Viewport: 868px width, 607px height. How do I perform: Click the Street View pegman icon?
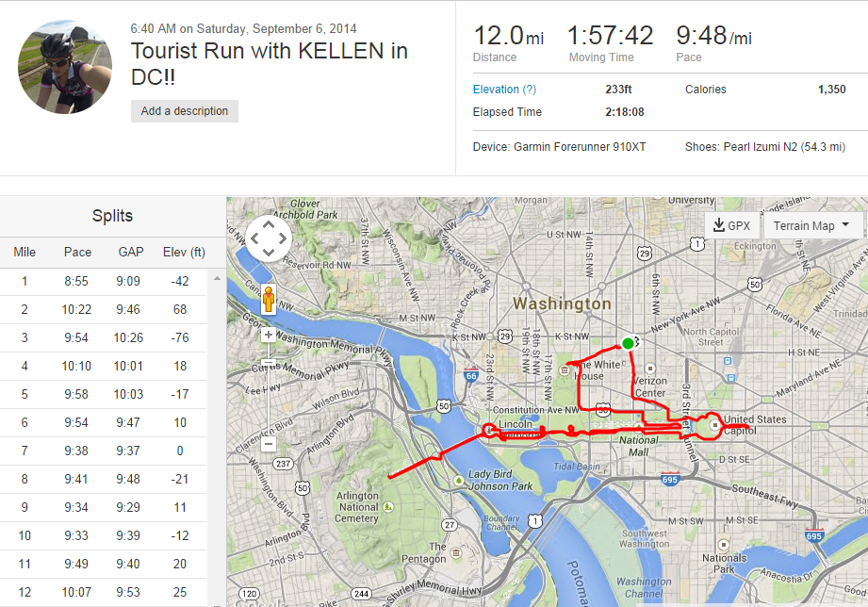269,299
